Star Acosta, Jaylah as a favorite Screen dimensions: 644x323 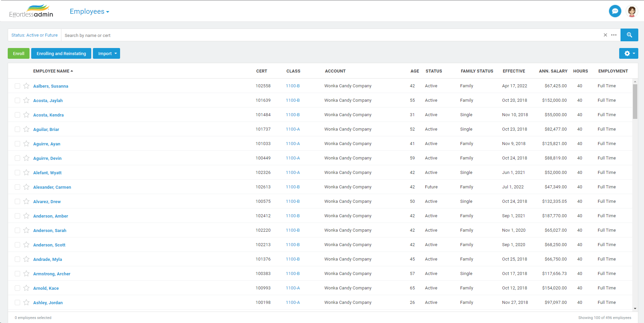coord(26,100)
